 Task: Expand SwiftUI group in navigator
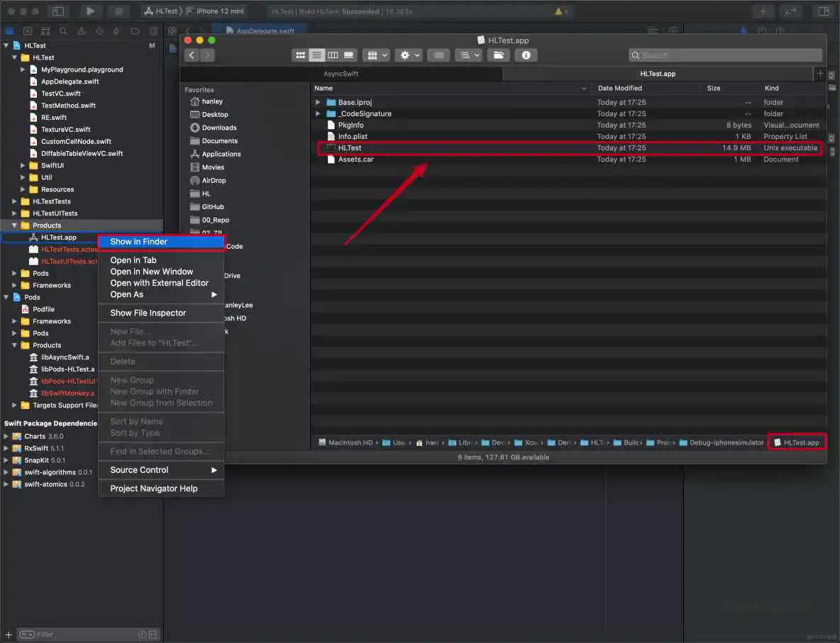tap(23, 165)
